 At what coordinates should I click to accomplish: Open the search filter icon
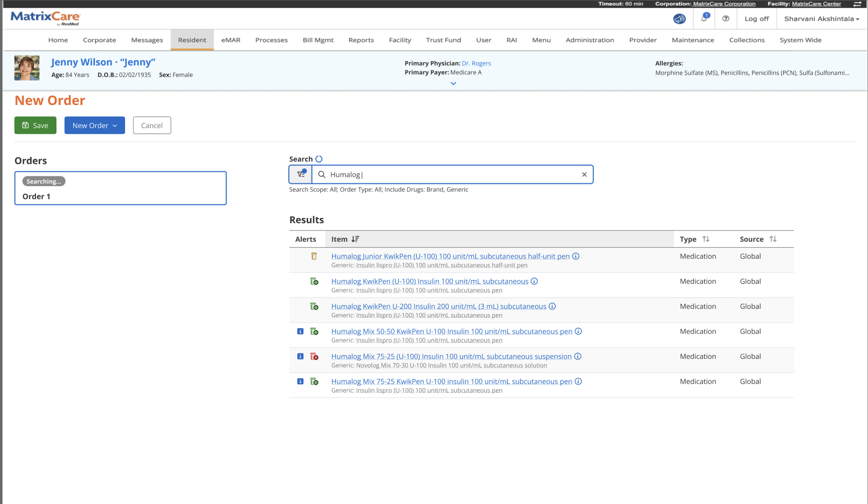(301, 174)
